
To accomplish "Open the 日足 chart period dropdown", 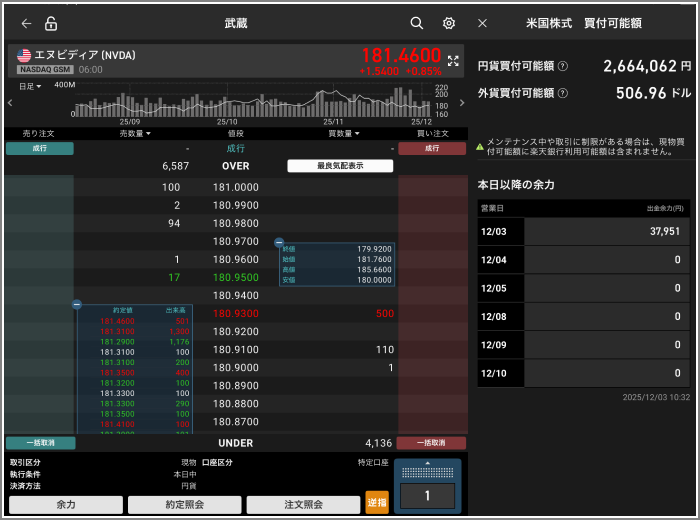I will [x=30, y=86].
